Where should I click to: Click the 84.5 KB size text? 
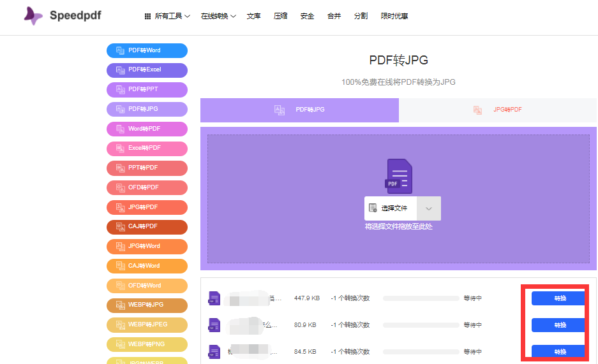(x=305, y=351)
